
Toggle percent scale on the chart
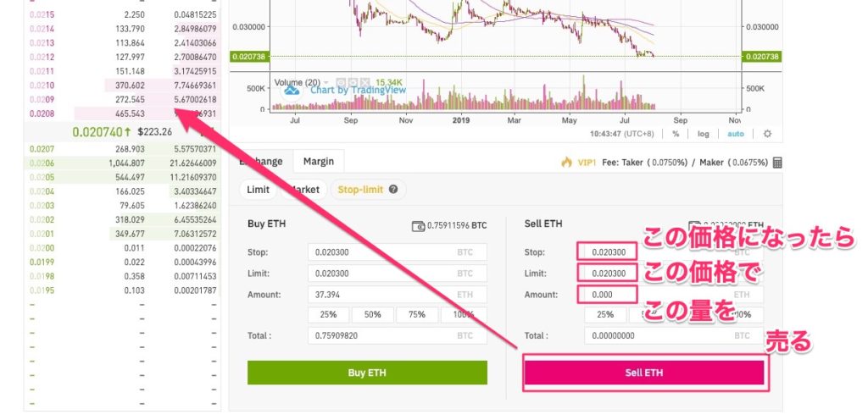click(x=676, y=134)
